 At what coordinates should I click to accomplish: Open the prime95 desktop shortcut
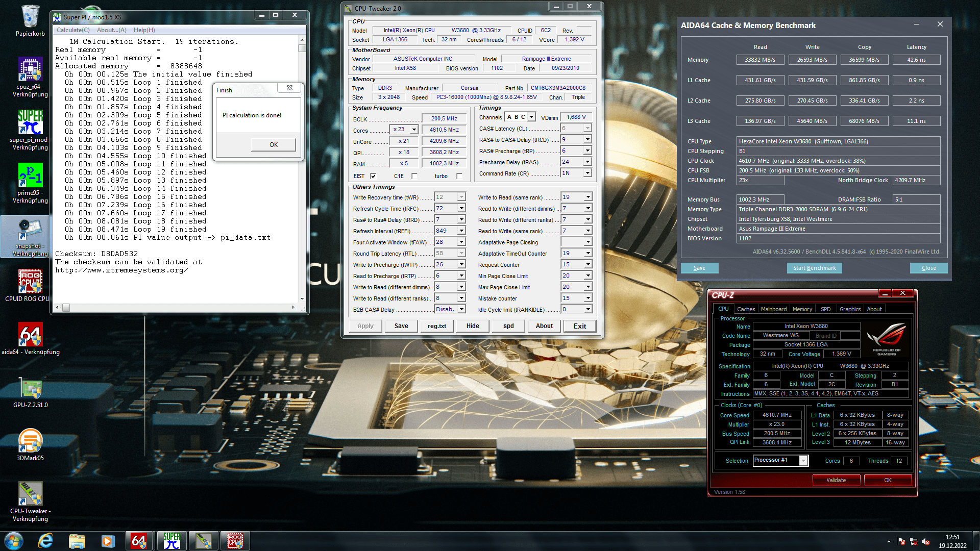[x=30, y=183]
